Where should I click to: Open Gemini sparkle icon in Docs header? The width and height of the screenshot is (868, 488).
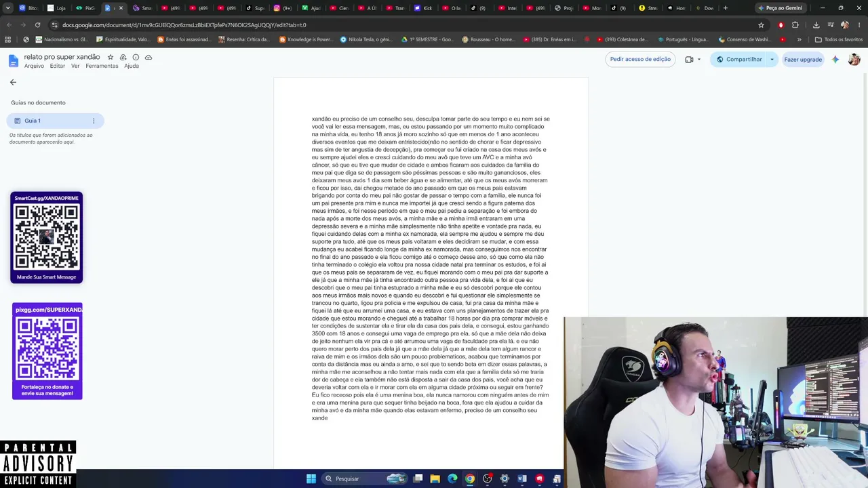(x=835, y=60)
